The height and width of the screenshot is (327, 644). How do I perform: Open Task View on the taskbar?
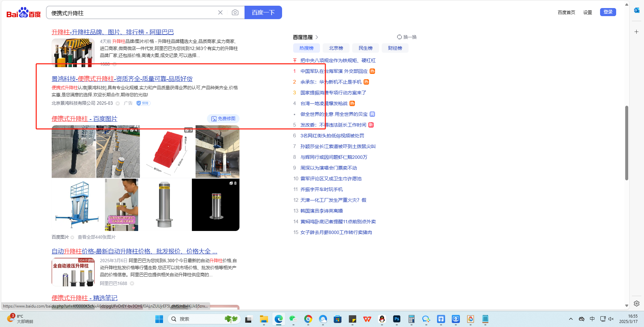(248, 319)
